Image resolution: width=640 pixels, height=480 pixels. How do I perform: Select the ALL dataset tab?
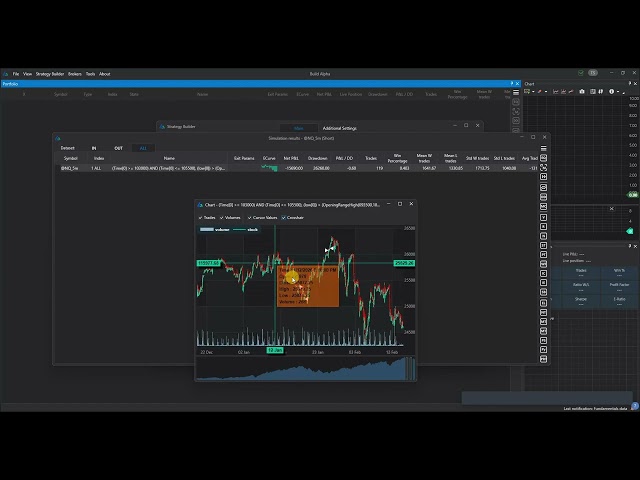(x=143, y=148)
